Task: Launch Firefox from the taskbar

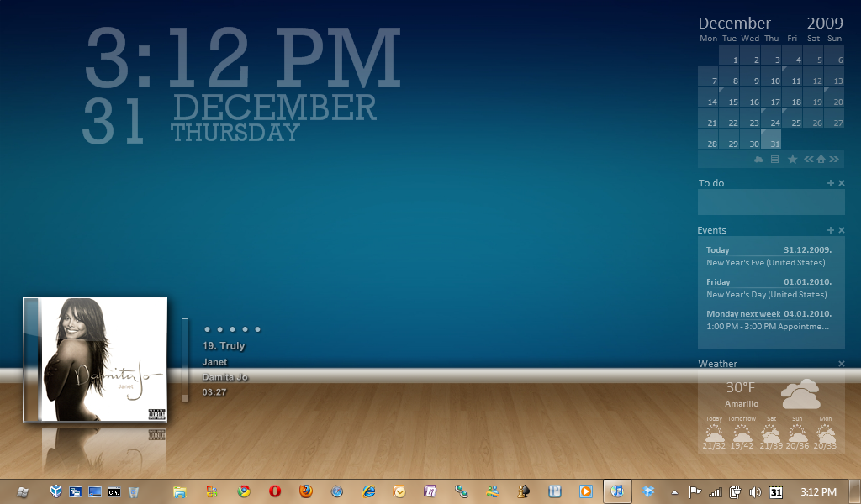Action: click(x=304, y=492)
